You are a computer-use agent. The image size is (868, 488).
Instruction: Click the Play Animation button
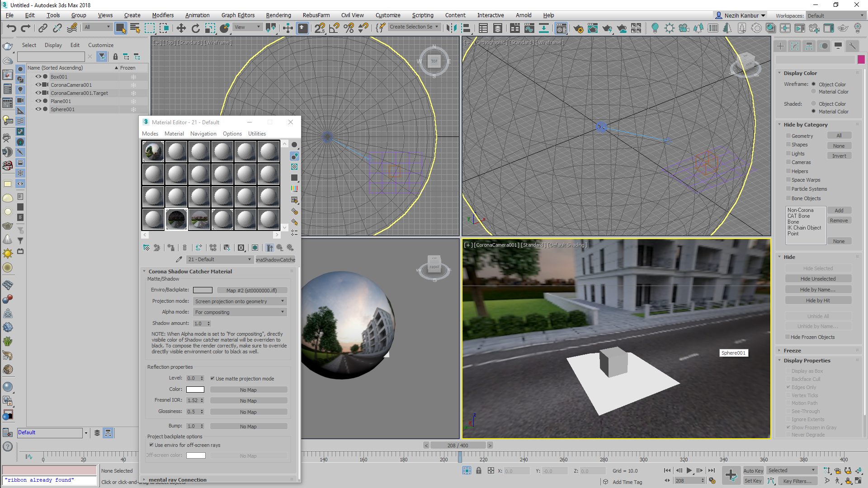(x=689, y=470)
